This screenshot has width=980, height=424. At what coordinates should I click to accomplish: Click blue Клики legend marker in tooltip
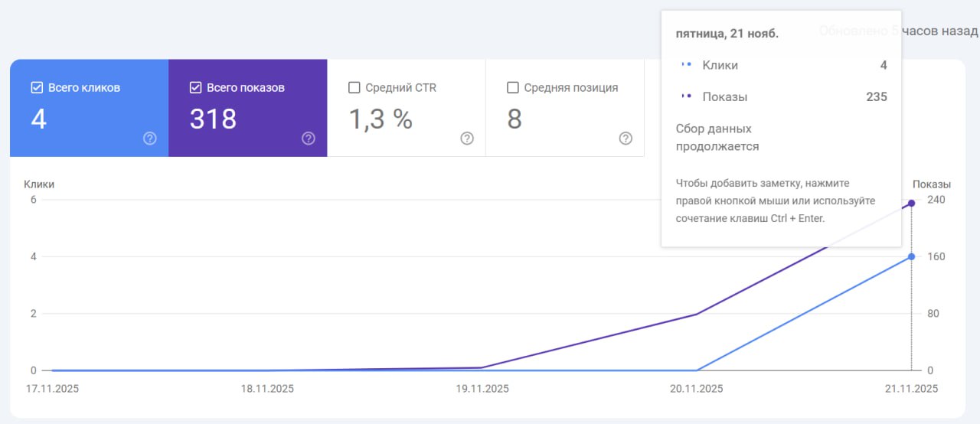(687, 65)
